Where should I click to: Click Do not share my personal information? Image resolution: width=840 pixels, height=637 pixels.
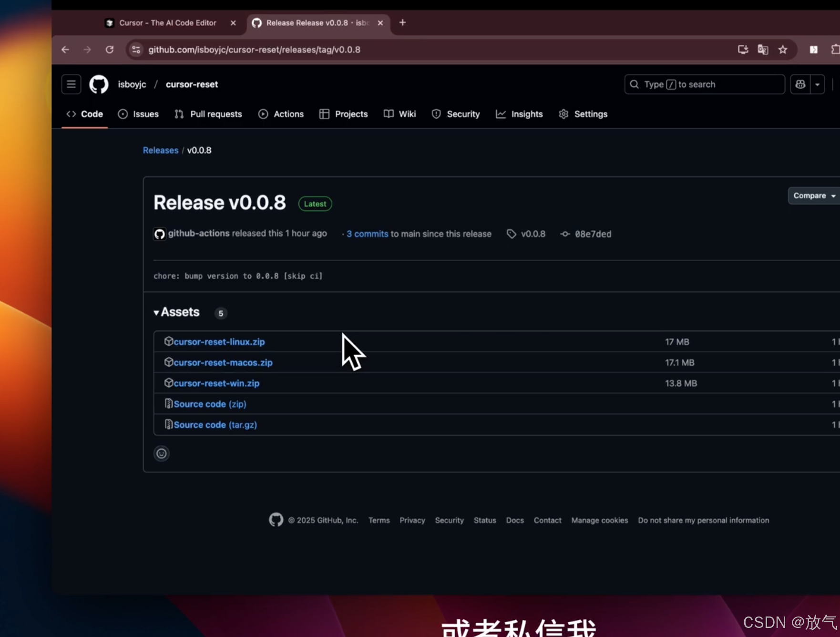[x=704, y=520]
